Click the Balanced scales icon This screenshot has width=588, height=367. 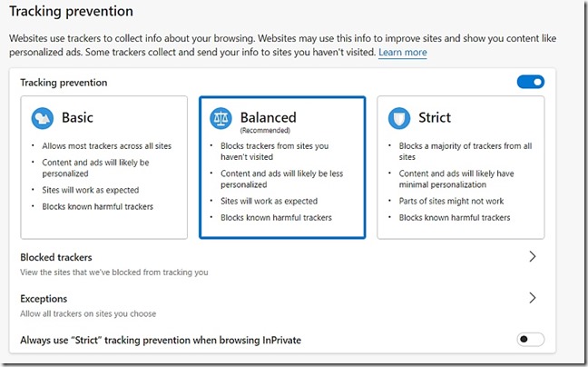tap(220, 119)
